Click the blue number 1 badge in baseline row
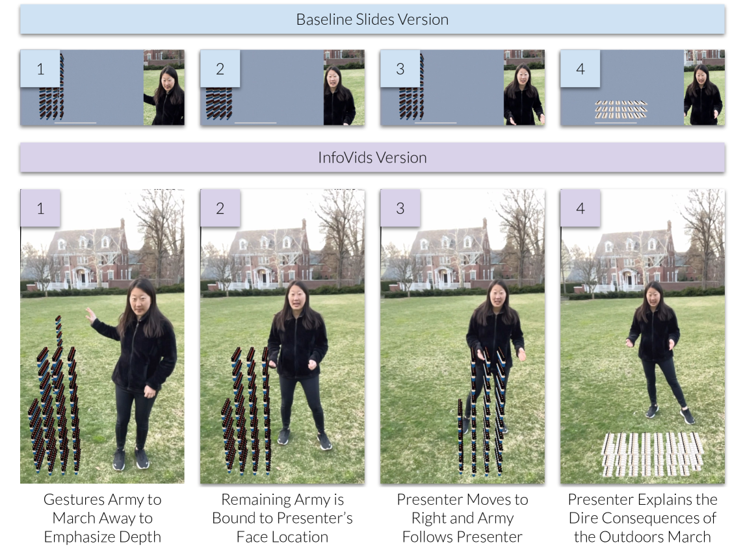This screenshot has height=547, width=756. point(40,68)
